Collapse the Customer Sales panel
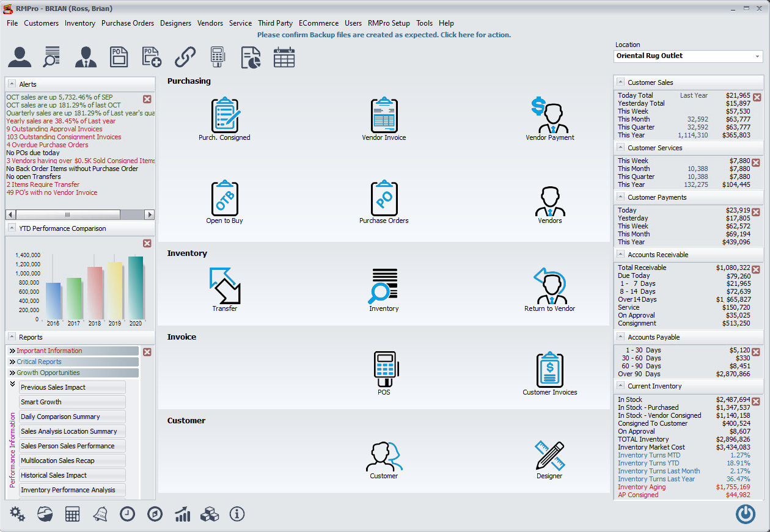 click(620, 82)
